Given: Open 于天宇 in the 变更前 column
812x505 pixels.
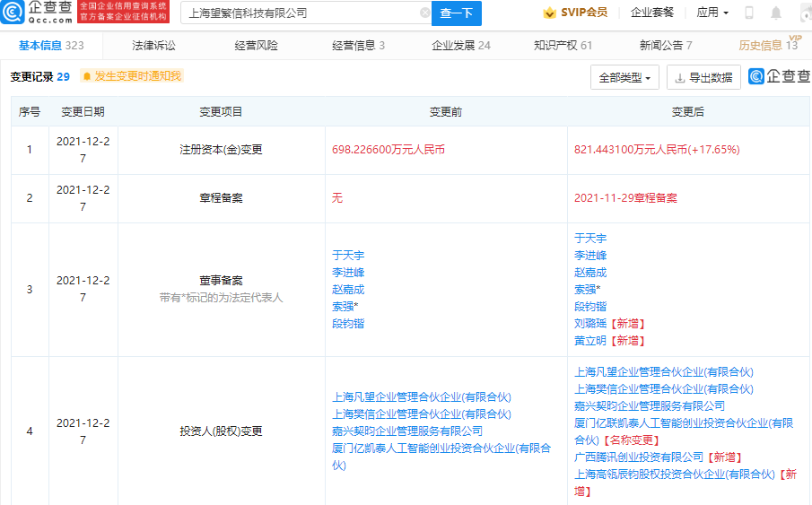Looking at the screenshot, I should click(x=348, y=256).
